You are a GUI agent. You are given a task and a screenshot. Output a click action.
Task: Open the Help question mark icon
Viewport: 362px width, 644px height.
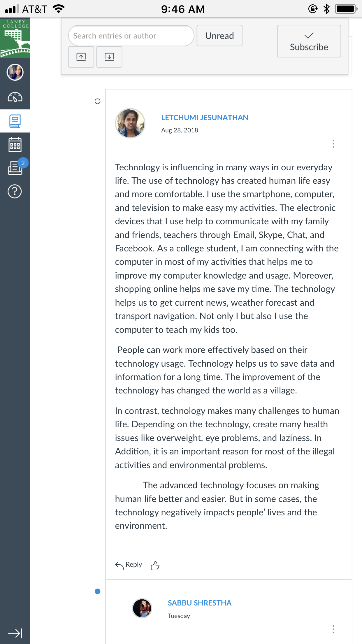pos(15,191)
